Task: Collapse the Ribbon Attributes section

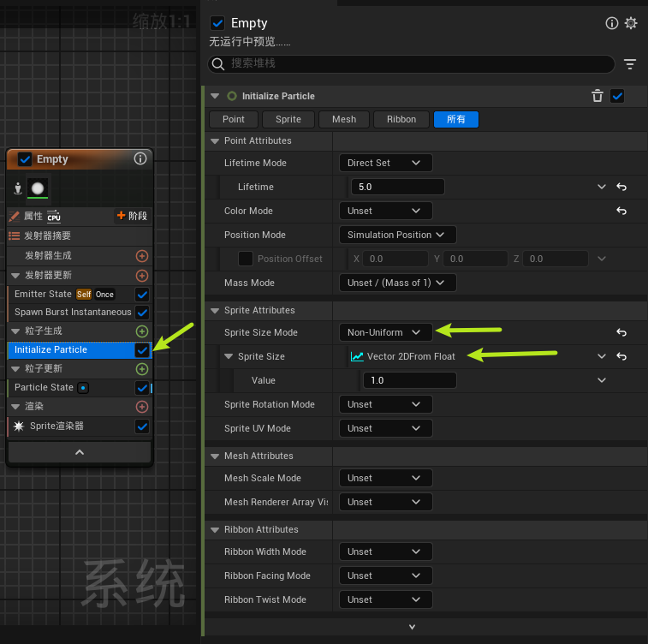Action: [215, 529]
